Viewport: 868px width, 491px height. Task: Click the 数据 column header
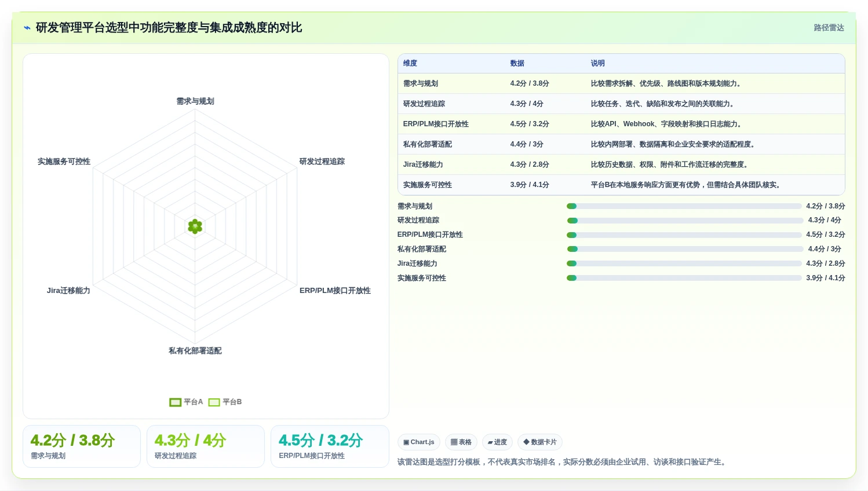coord(517,63)
